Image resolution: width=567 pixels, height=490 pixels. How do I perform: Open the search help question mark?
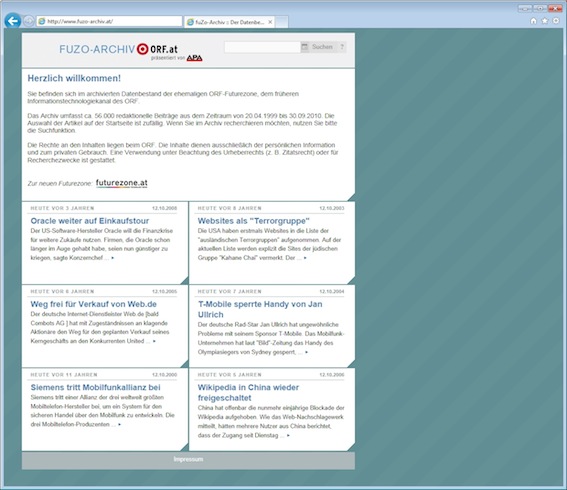coord(341,47)
